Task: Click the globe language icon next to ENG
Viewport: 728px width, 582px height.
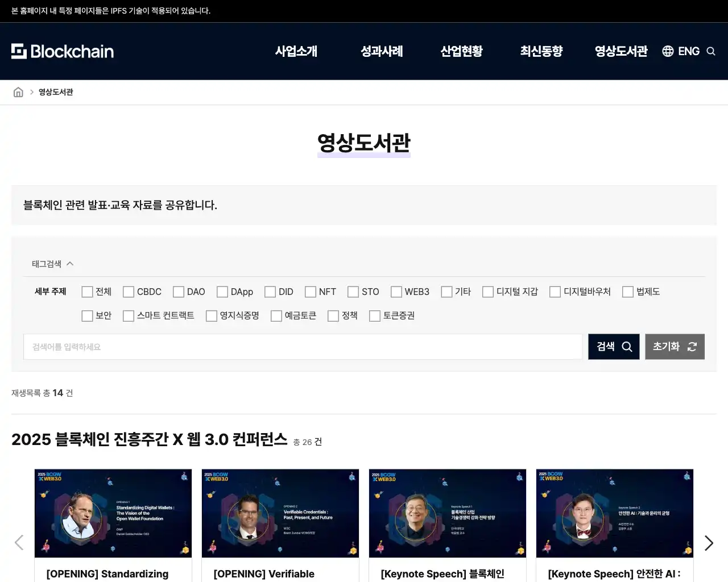Action: 667,51
